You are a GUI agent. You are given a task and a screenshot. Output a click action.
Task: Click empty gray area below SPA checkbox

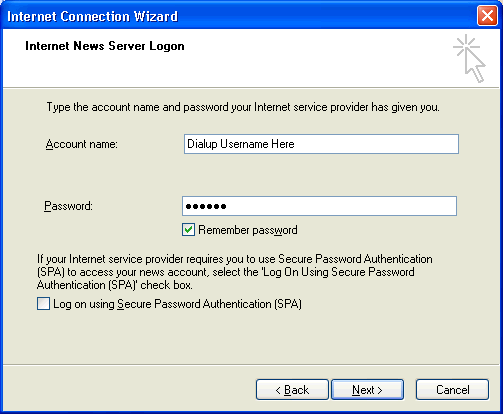(x=250, y=337)
